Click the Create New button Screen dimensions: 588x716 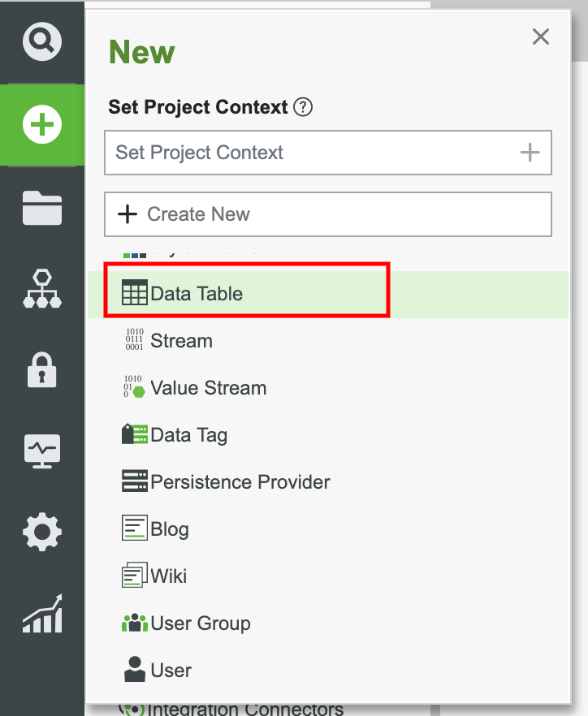[327, 214]
